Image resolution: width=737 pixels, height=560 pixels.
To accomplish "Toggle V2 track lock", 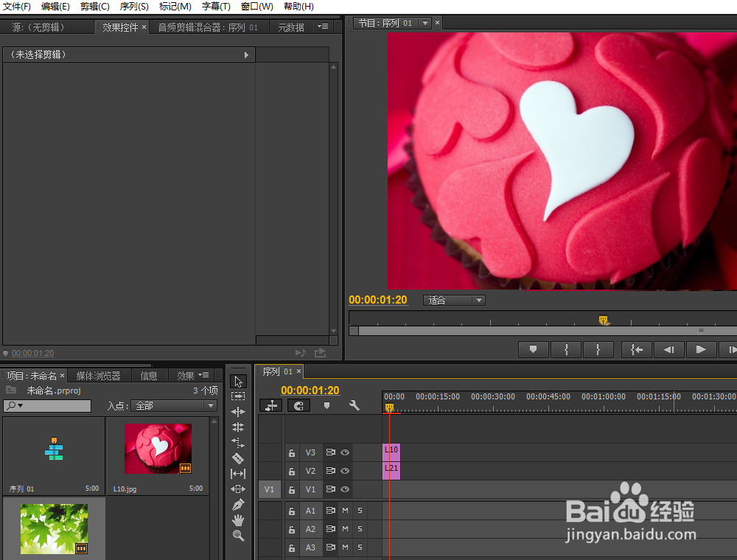I will (x=292, y=471).
